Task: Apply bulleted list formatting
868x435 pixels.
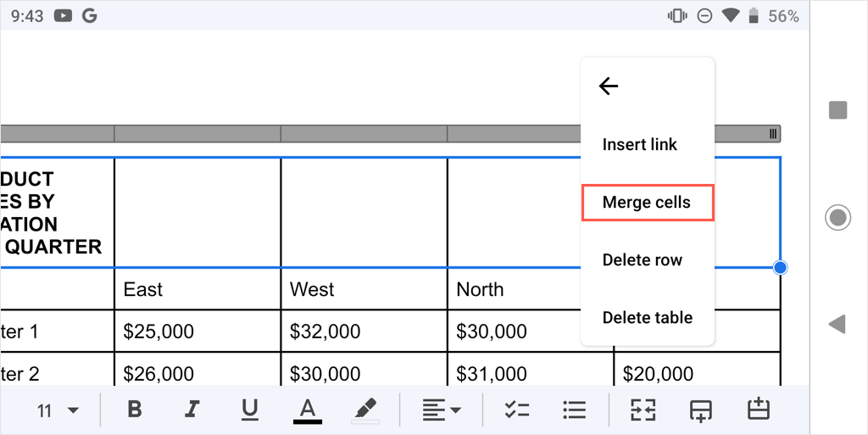Action: (x=574, y=410)
